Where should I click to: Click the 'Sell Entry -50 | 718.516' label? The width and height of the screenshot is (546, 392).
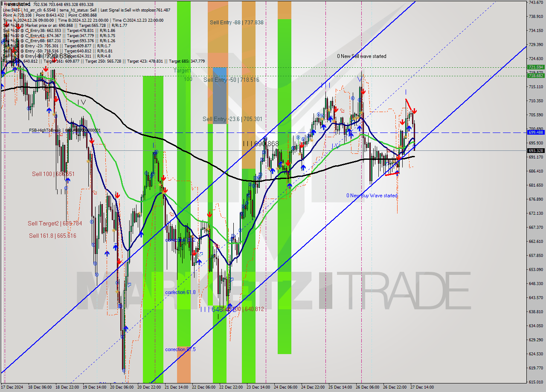tap(231, 80)
